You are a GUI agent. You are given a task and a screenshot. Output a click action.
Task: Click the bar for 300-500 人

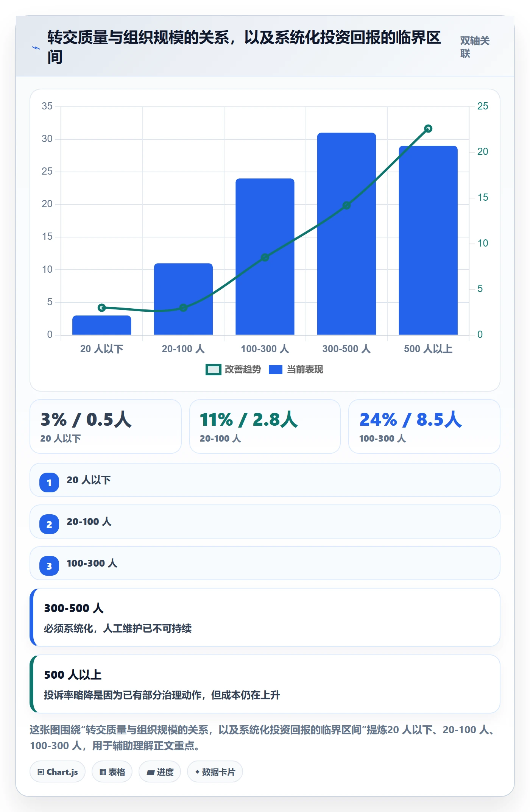coord(346,234)
